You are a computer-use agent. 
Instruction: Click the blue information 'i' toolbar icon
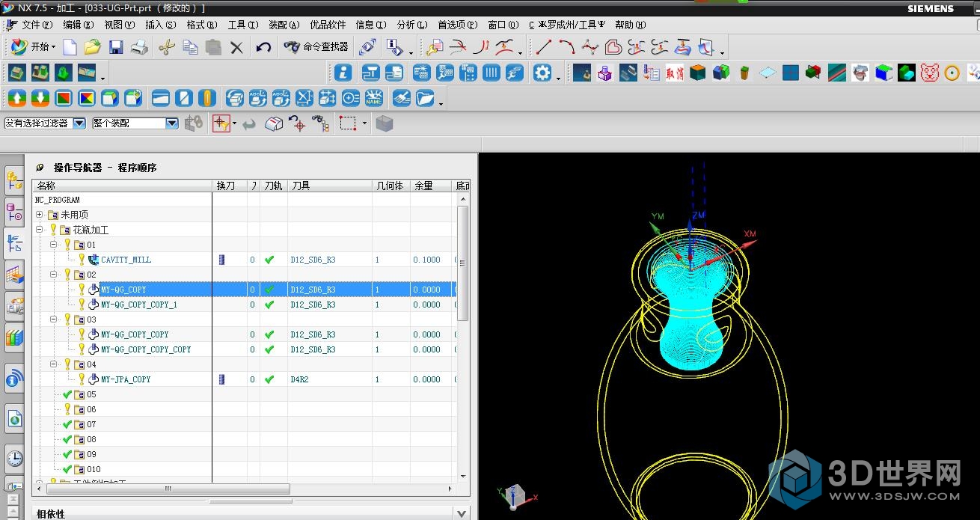[x=343, y=73]
